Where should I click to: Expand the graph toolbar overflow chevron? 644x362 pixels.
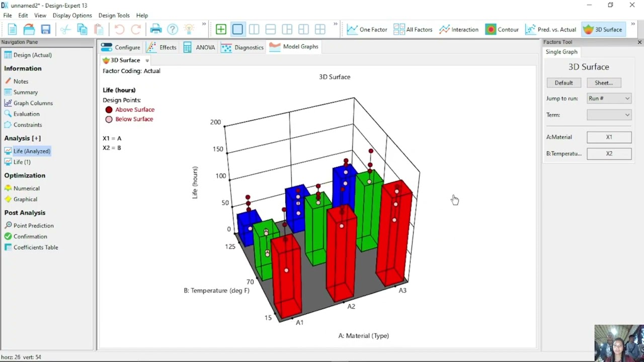pos(633,24)
